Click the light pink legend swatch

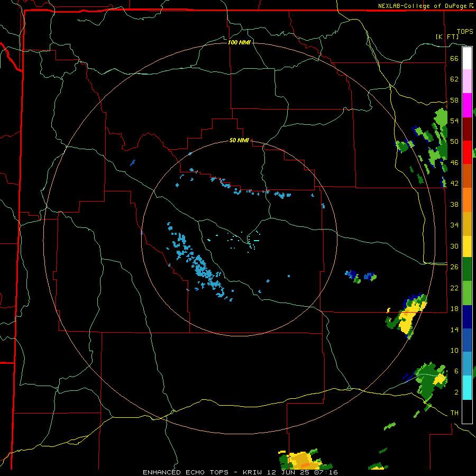click(x=467, y=81)
